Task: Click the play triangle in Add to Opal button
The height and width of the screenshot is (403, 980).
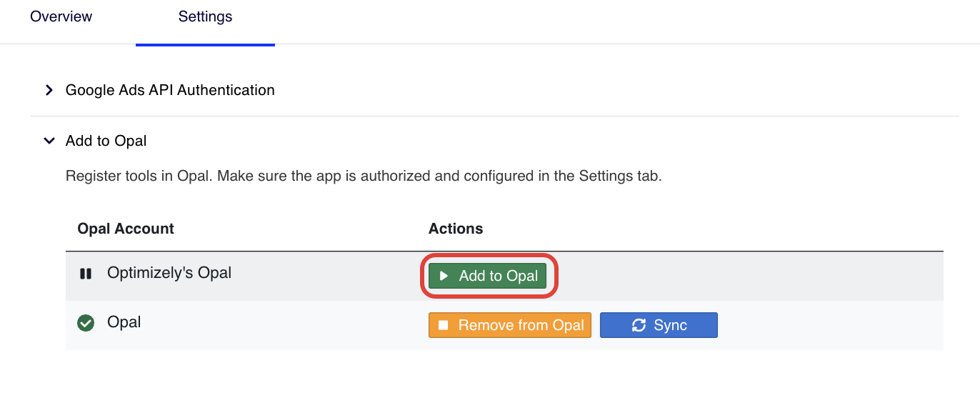Action: [444, 276]
